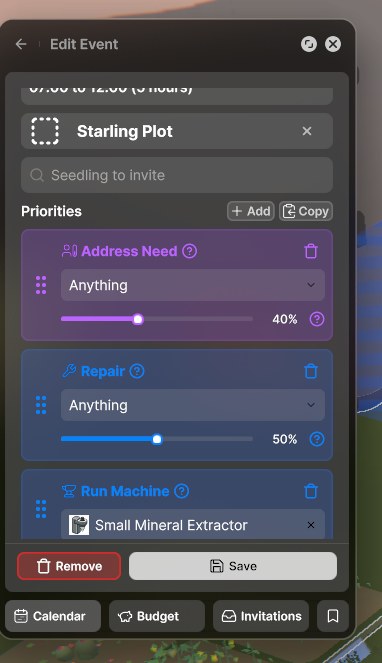Delete the Repair priority with trash icon
Viewport: 382px width, 663px height.
tap(311, 371)
